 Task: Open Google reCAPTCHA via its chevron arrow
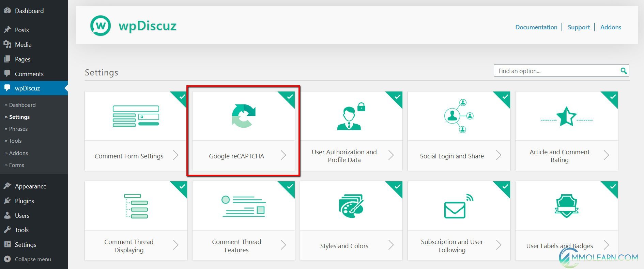[283, 155]
